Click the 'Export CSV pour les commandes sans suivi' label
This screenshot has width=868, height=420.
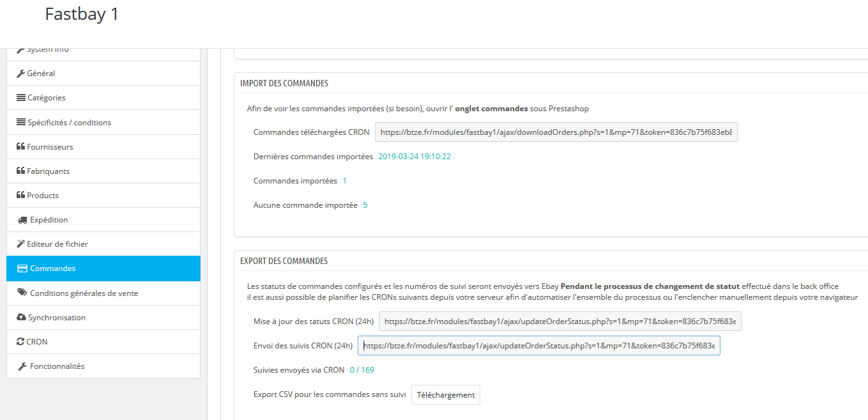click(x=330, y=394)
